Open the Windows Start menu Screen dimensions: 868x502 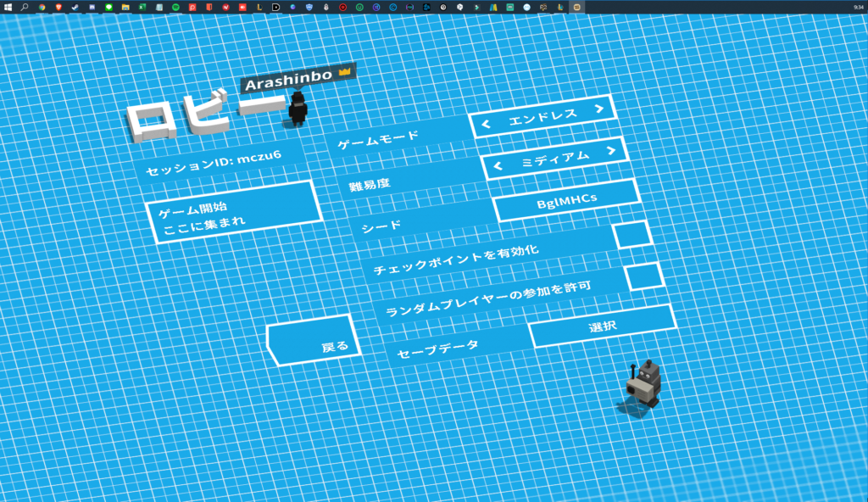[x=8, y=6]
